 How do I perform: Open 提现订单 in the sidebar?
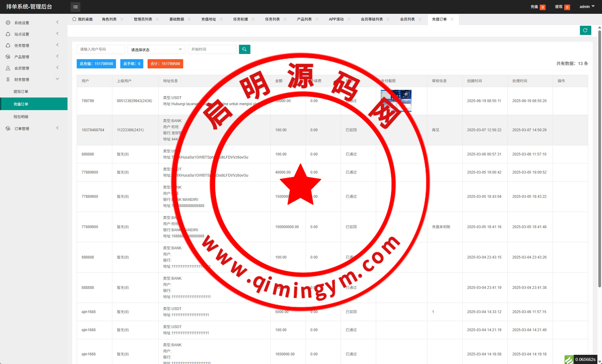21,92
